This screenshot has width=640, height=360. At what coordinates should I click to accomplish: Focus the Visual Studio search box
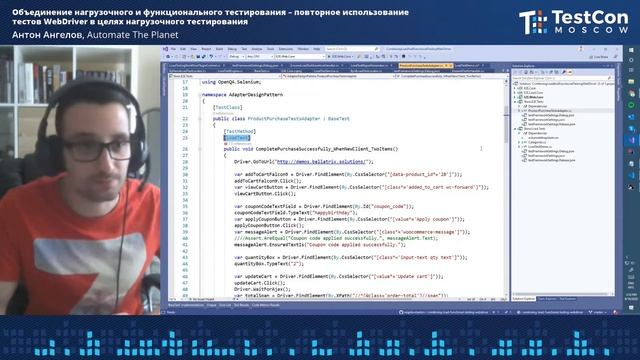click(352, 49)
